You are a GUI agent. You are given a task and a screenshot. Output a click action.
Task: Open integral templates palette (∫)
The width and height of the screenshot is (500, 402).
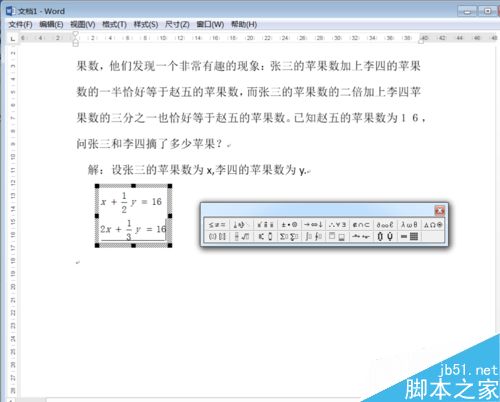[313, 237]
